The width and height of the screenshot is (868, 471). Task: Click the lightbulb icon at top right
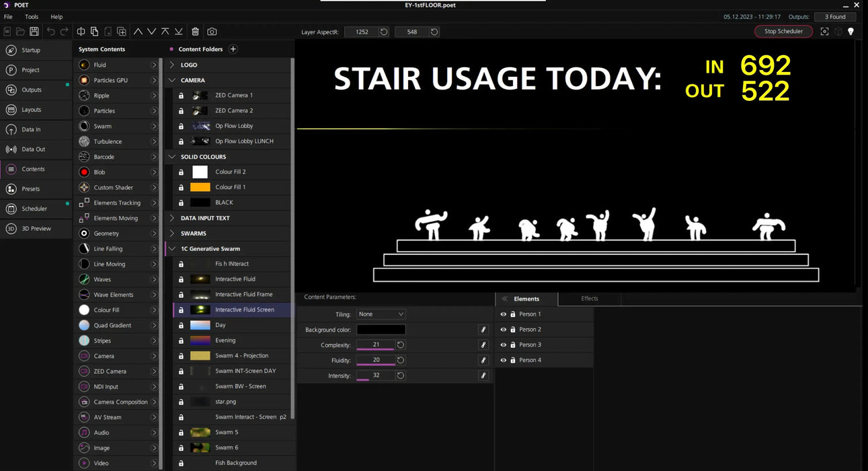tap(851, 32)
